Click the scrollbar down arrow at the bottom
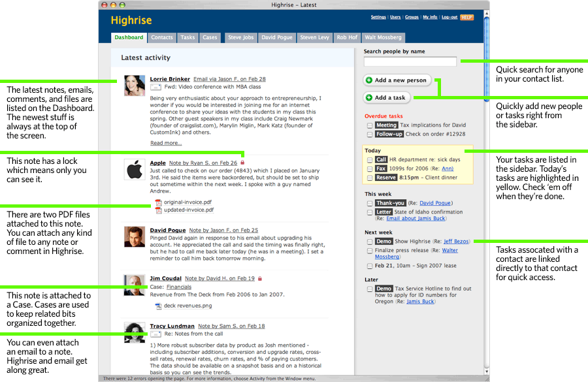588x382 pixels. 486,372
